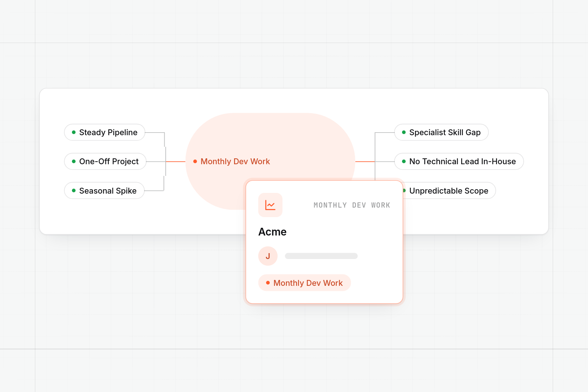Select the One-Off Project tag
The height and width of the screenshot is (392, 588).
coord(105,161)
